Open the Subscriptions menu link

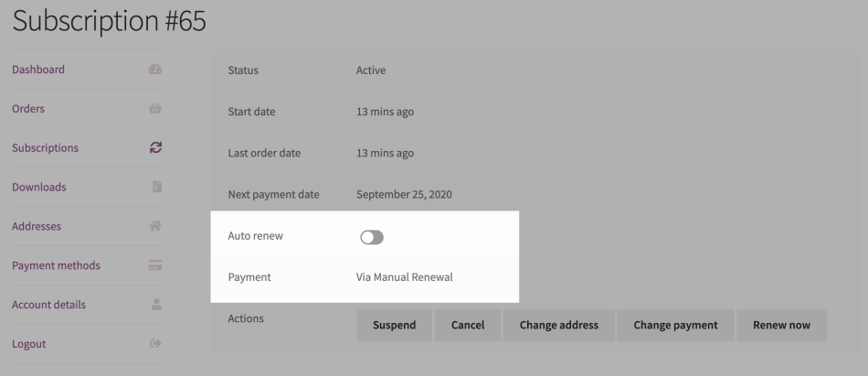pos(45,148)
